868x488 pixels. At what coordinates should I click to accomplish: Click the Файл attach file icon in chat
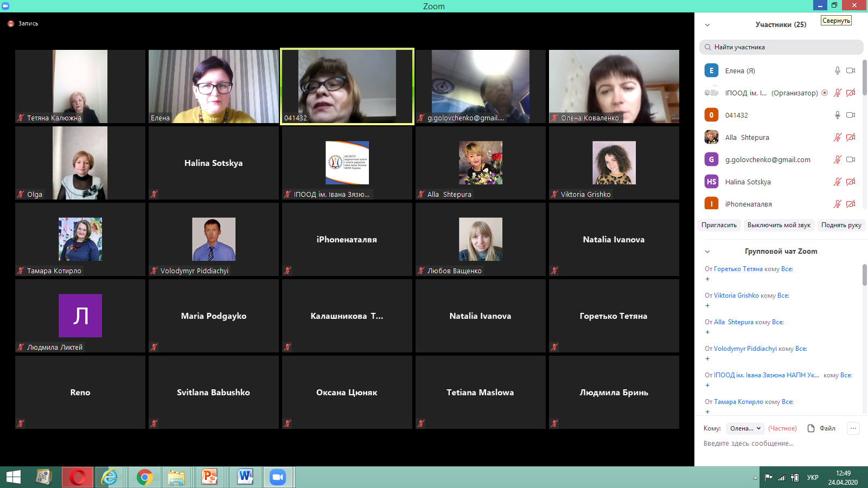point(811,428)
